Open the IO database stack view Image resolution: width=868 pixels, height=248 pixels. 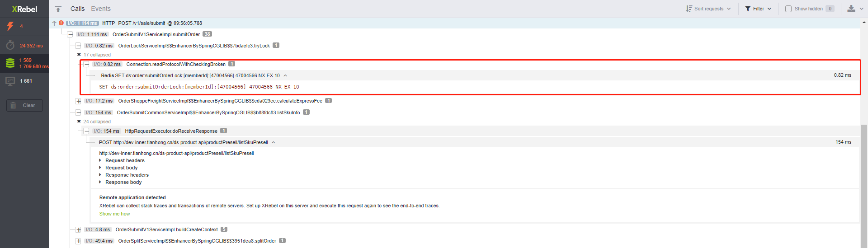click(x=10, y=63)
